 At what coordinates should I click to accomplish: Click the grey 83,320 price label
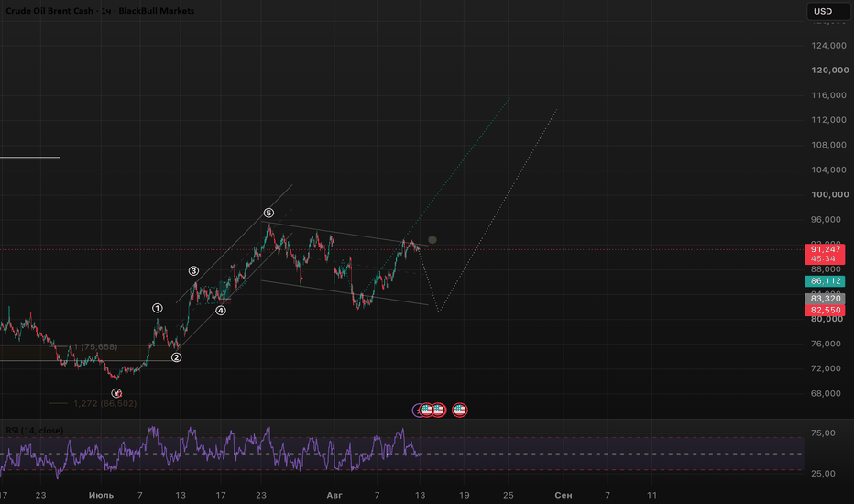tap(825, 299)
